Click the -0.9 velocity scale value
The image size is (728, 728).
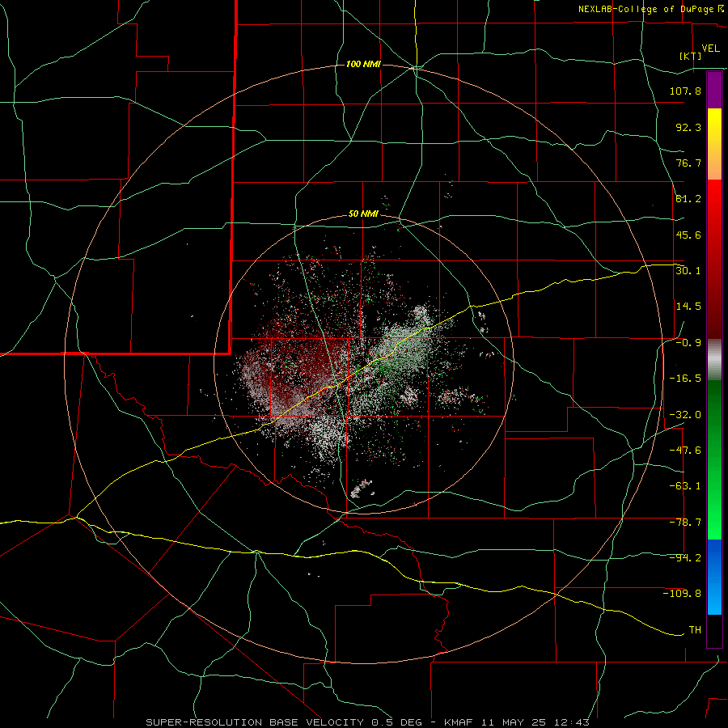pyautogui.click(x=688, y=343)
